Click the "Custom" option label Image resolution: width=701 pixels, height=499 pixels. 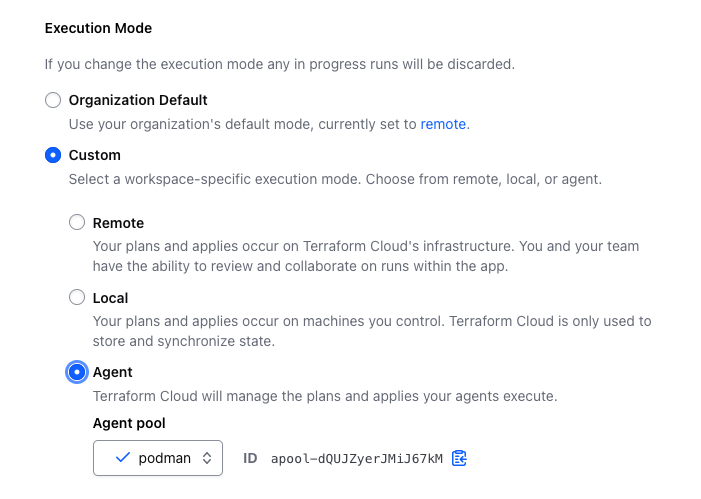[95, 155]
